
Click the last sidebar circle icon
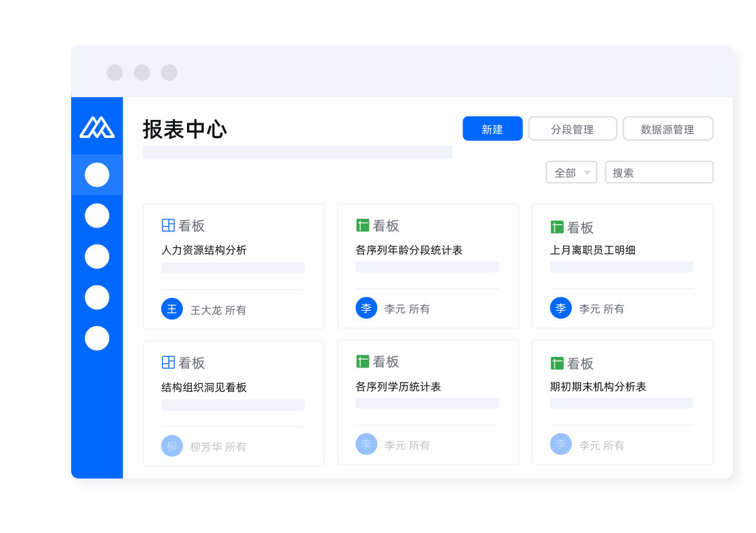click(x=97, y=338)
